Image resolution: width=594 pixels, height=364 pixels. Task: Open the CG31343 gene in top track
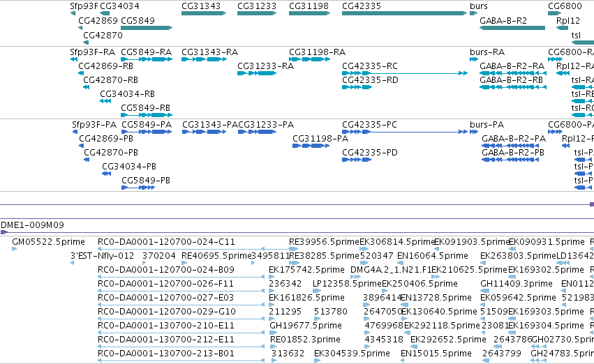[x=201, y=6]
